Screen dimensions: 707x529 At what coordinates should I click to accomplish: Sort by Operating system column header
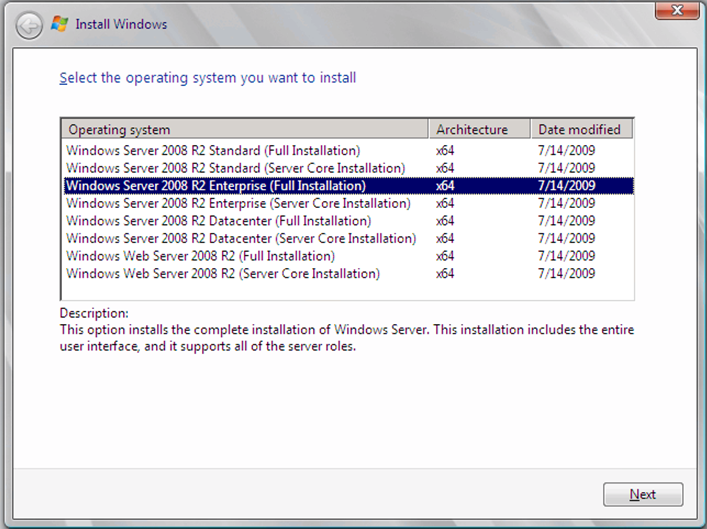(244, 129)
